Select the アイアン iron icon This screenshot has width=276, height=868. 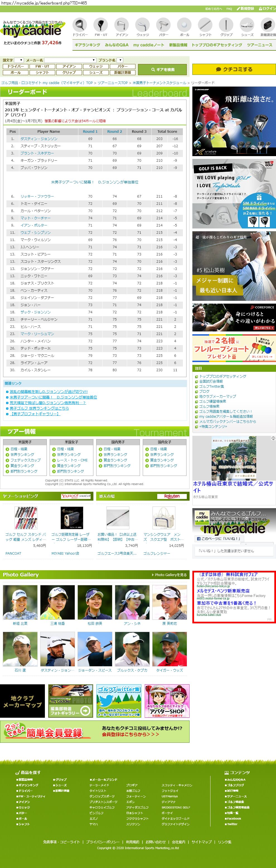[122, 27]
